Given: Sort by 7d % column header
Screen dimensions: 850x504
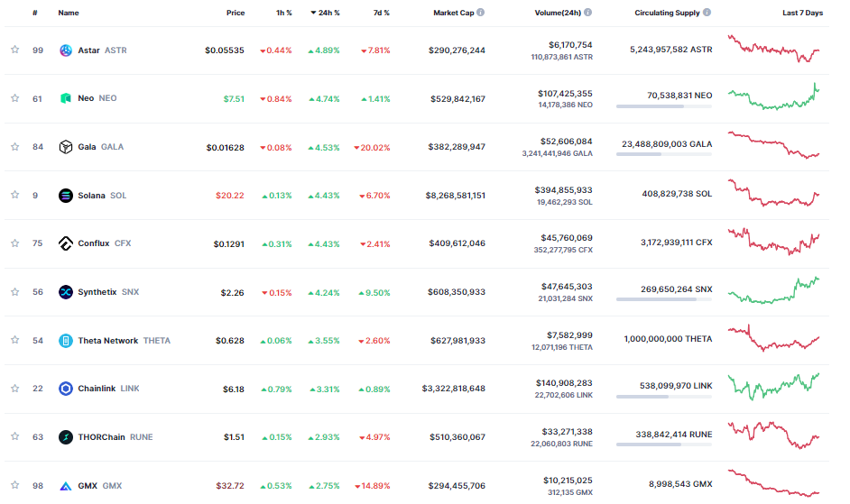Looking at the screenshot, I should click(381, 13).
